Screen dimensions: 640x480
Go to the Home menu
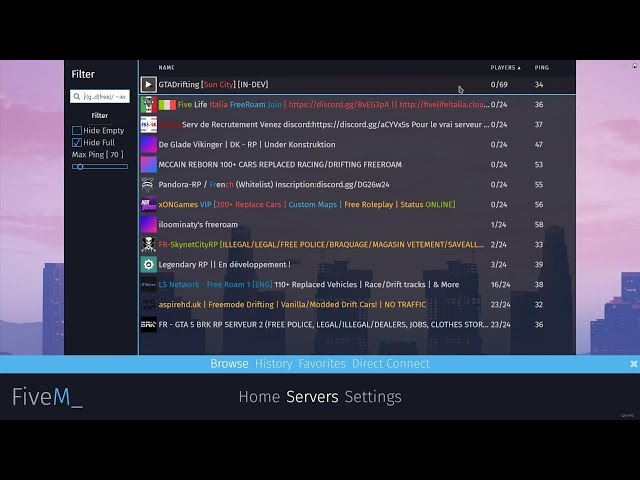point(259,397)
